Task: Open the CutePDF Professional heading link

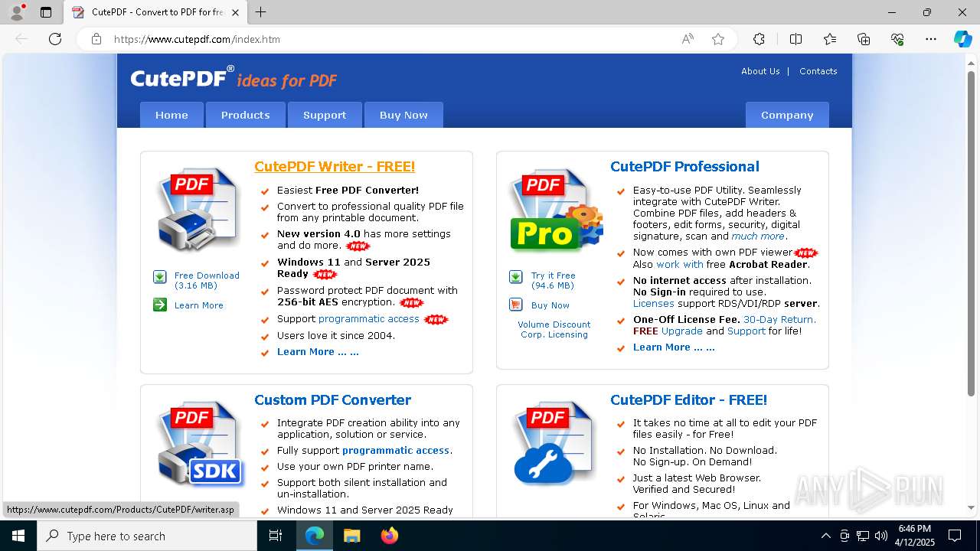Action: (x=684, y=166)
